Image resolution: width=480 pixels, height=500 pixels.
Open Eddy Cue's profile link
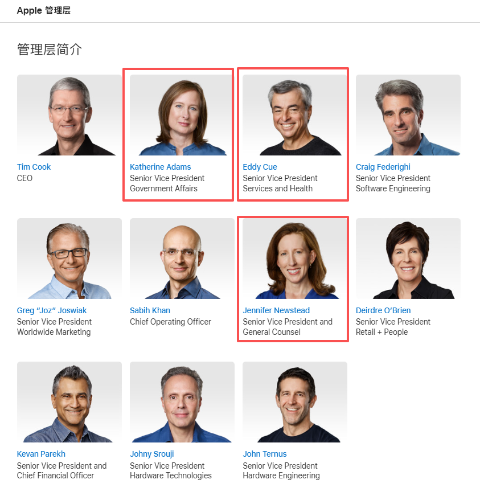[x=260, y=167]
